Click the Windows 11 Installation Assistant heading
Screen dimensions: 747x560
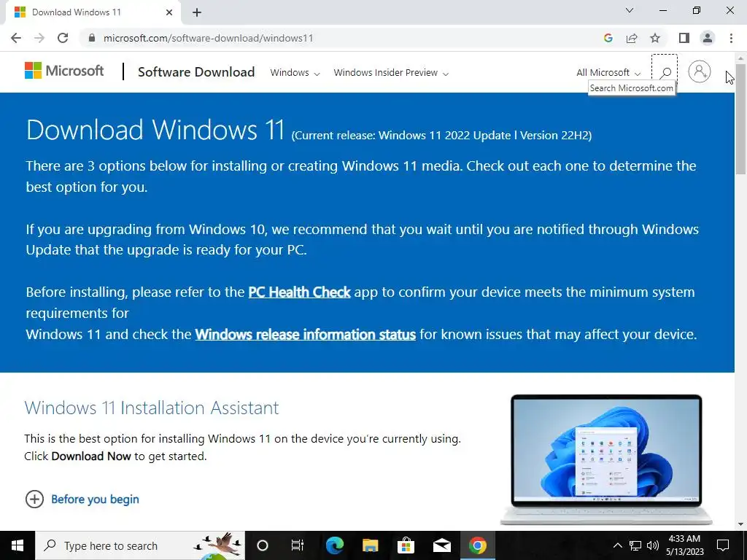pyautogui.click(x=152, y=408)
